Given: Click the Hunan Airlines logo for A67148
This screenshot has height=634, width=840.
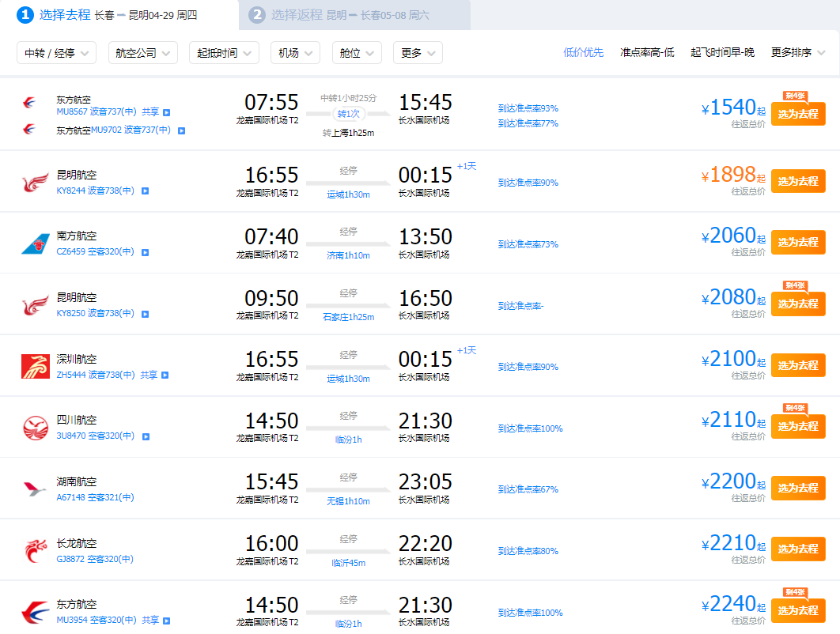Looking at the screenshot, I should click(x=35, y=489).
